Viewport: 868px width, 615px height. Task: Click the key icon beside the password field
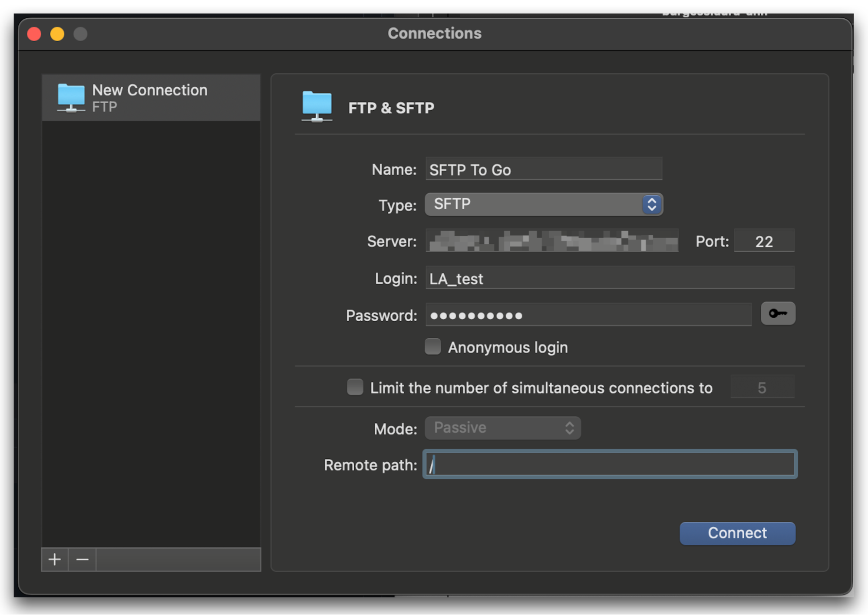(x=777, y=313)
